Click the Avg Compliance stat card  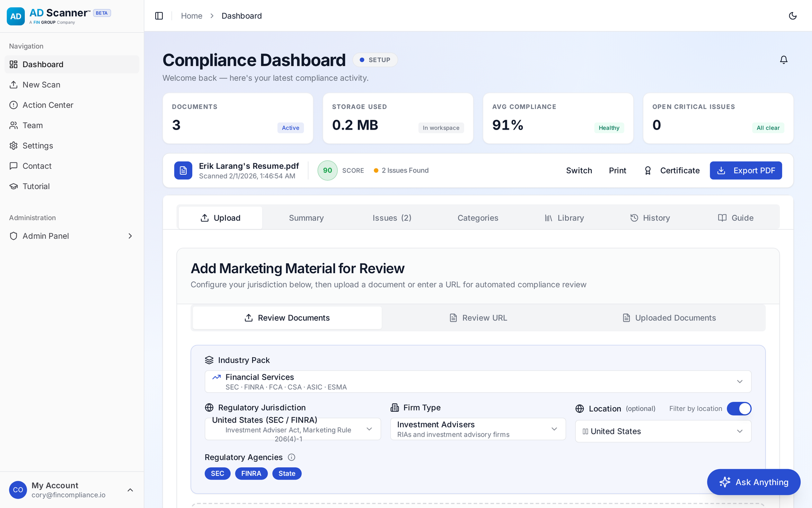pyautogui.click(x=558, y=118)
